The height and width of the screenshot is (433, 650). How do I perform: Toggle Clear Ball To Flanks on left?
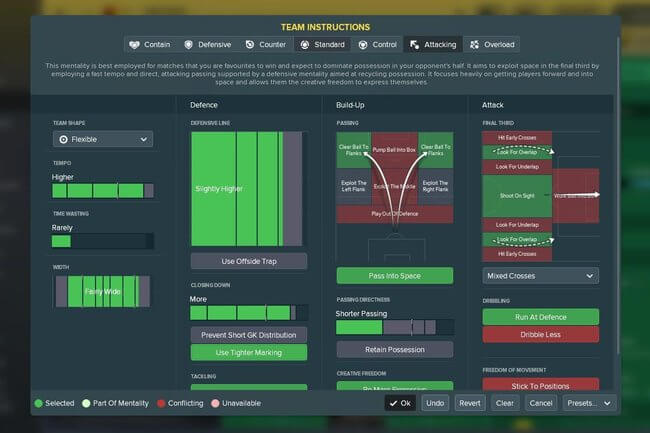pyautogui.click(x=354, y=150)
